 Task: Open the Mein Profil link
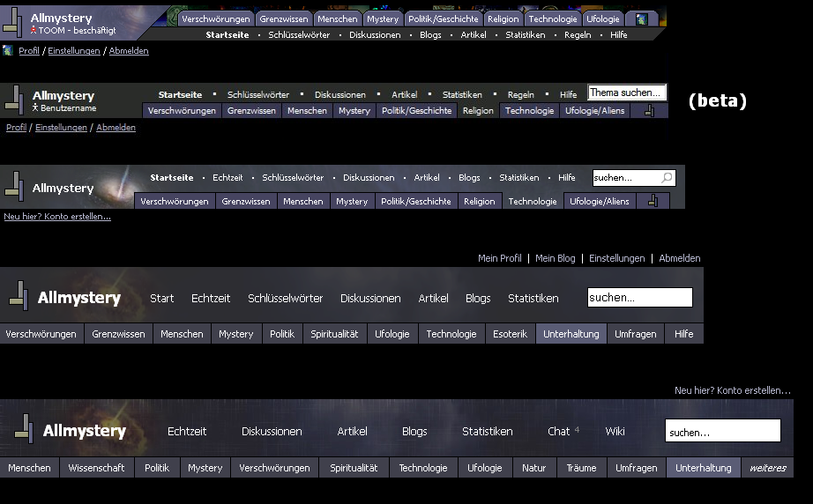point(499,258)
